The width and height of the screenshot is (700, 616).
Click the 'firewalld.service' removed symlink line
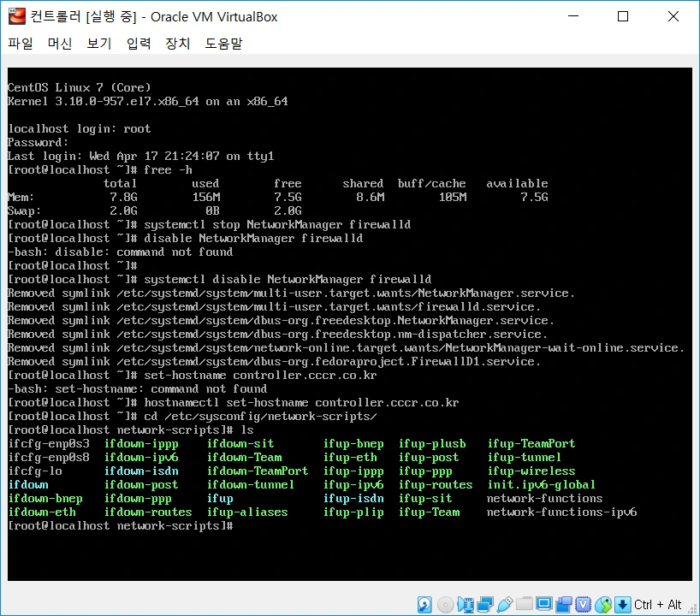(x=274, y=307)
